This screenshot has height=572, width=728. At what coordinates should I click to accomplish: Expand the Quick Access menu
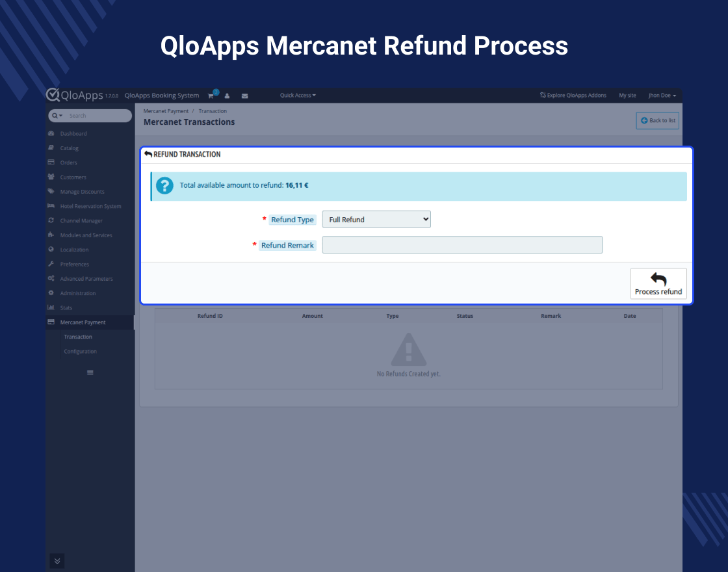[x=298, y=95]
